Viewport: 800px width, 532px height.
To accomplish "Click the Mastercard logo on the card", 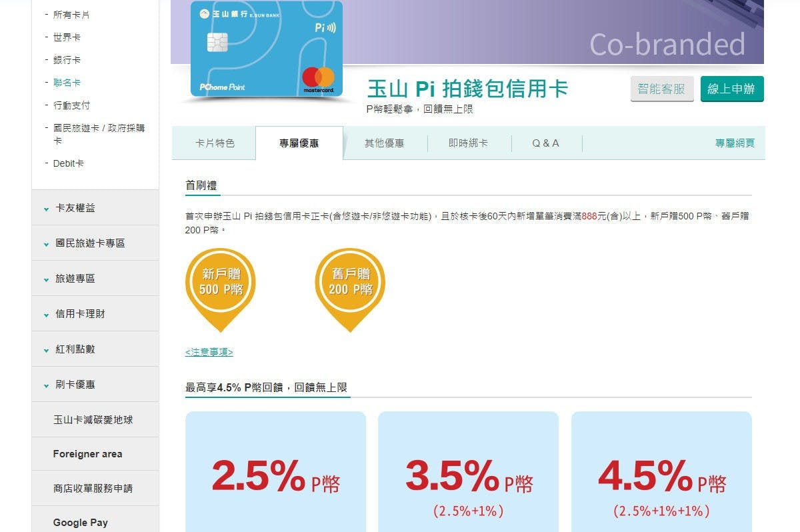I will 318,80.
